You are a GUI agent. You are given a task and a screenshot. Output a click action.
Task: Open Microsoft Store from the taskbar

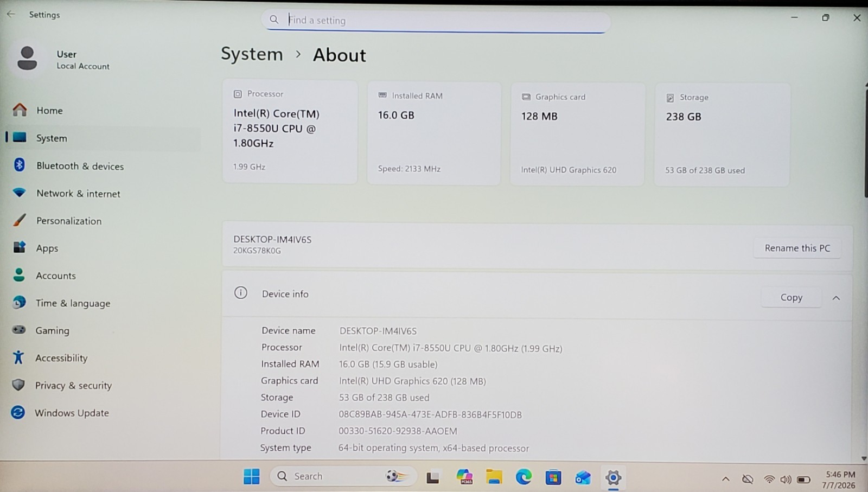[x=553, y=477]
